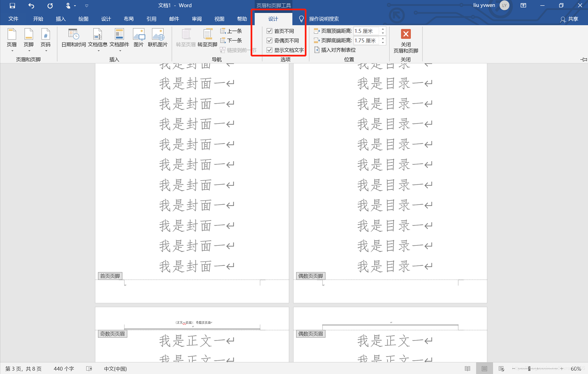Click user avatar LY
The image size is (588, 374).
coord(504,5)
